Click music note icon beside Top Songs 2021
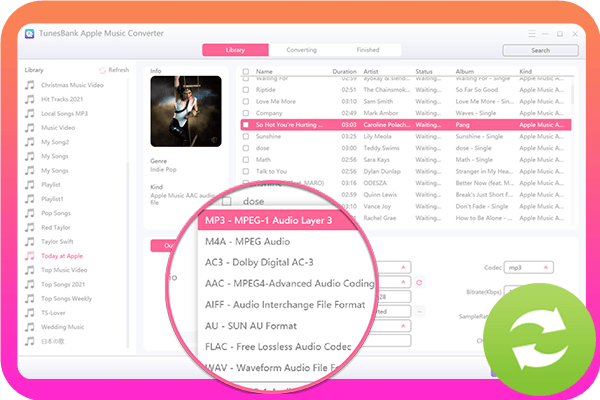The image size is (600, 400). [x=29, y=284]
